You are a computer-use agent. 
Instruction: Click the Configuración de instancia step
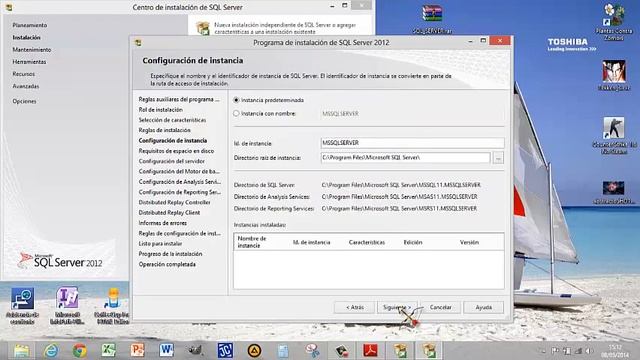click(x=173, y=140)
